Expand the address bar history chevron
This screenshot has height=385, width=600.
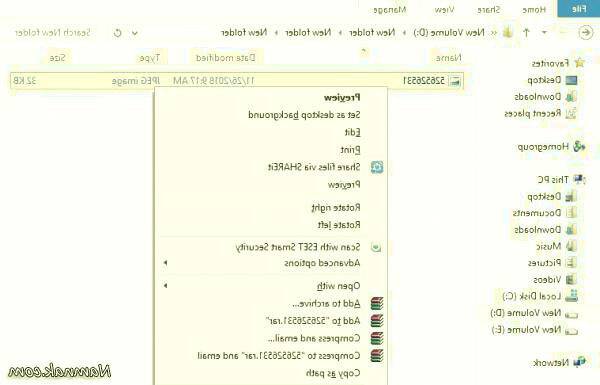135,33
